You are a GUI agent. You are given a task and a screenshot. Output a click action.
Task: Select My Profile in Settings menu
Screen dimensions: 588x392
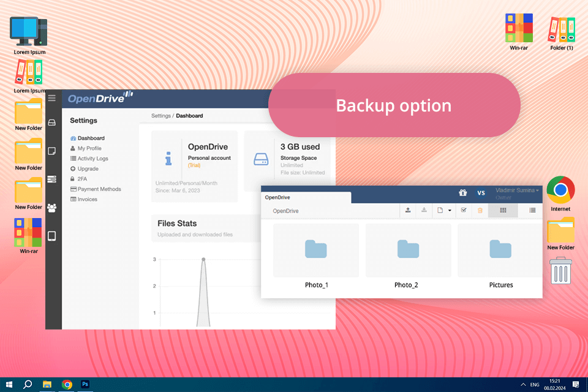tap(86, 148)
